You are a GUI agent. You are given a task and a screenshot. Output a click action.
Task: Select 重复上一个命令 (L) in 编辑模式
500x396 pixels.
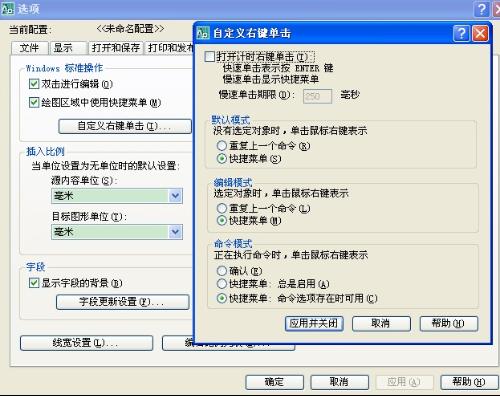(222, 208)
